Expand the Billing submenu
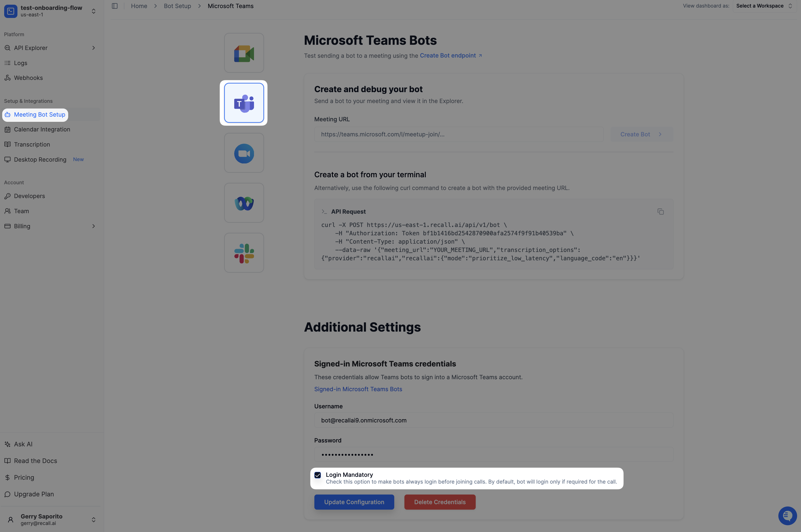This screenshot has width=801, height=532. [93, 226]
